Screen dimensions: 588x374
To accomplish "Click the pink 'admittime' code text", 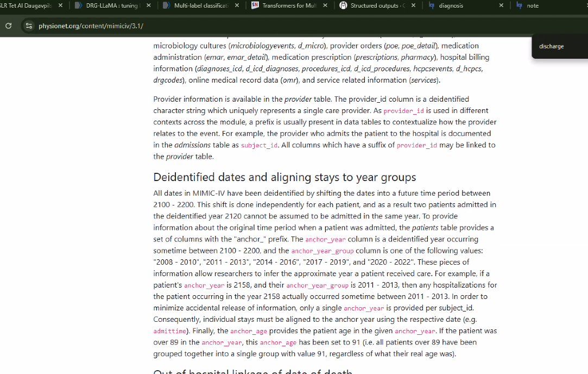I will click(x=169, y=332).
